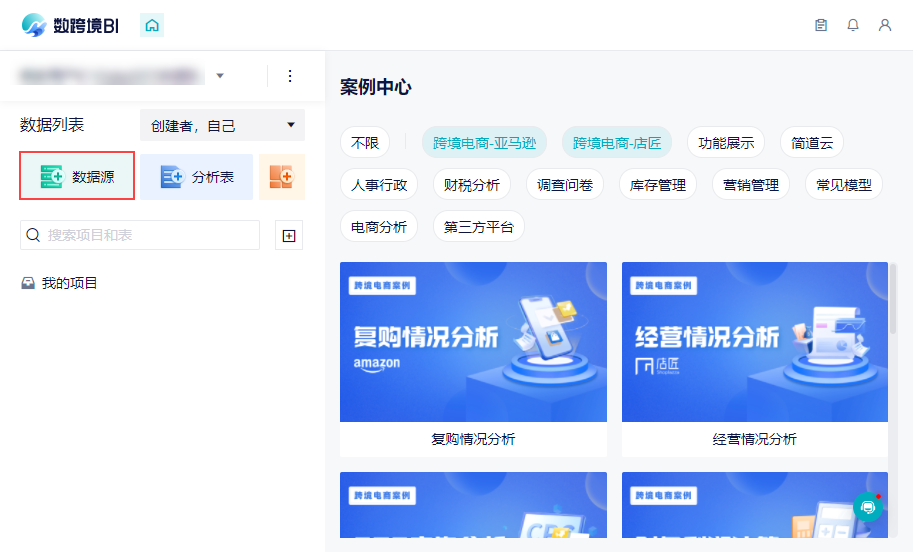Click the 复购情况分析 caption text
Viewport: 913px width, 552px height.
click(473, 439)
